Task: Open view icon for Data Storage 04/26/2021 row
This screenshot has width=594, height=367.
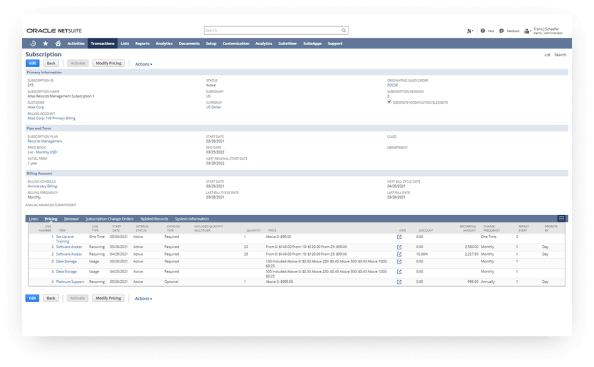Action: click(399, 272)
